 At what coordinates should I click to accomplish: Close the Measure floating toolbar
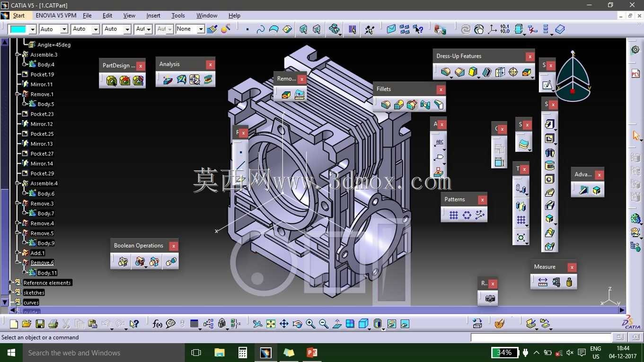coord(572,267)
